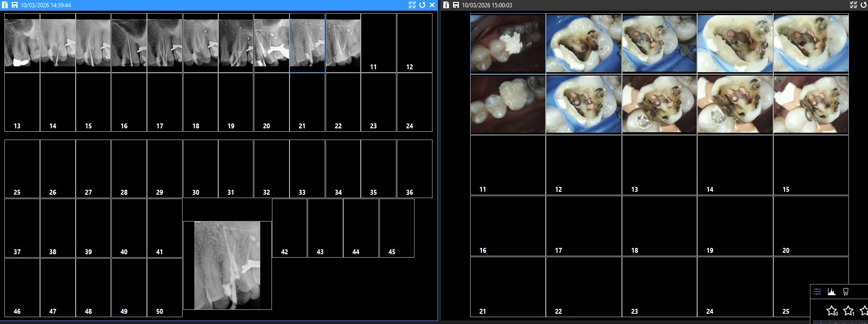Open the tooth selection tab
The image size is (868, 324).
[x=846, y=292]
